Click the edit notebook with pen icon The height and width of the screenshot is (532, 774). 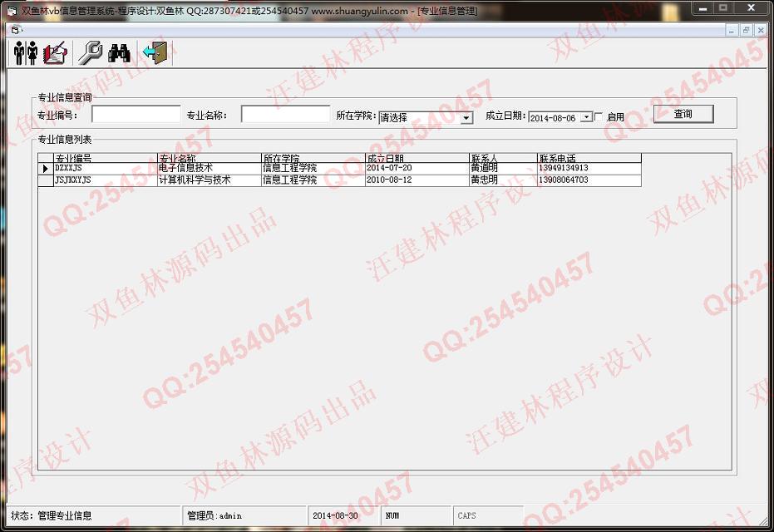point(55,53)
